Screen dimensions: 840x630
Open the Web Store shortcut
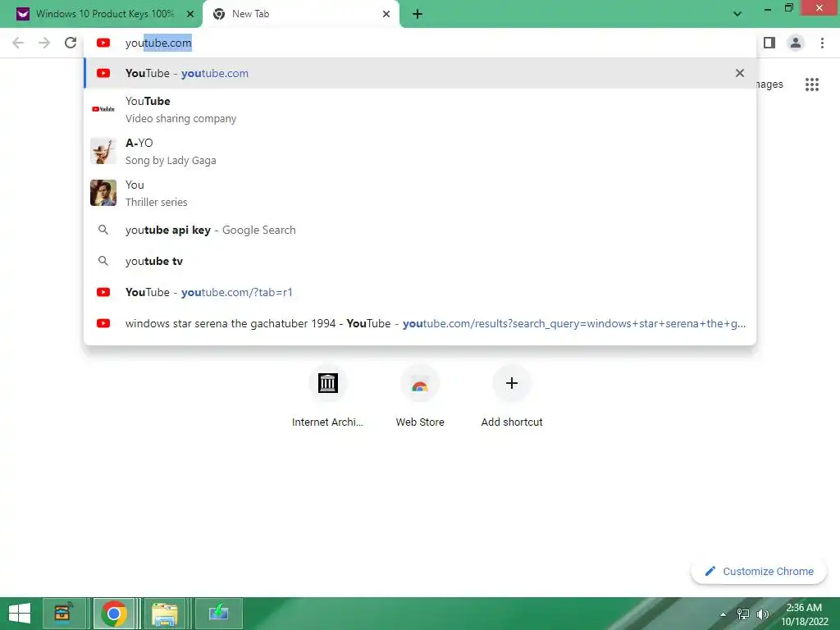pos(420,396)
